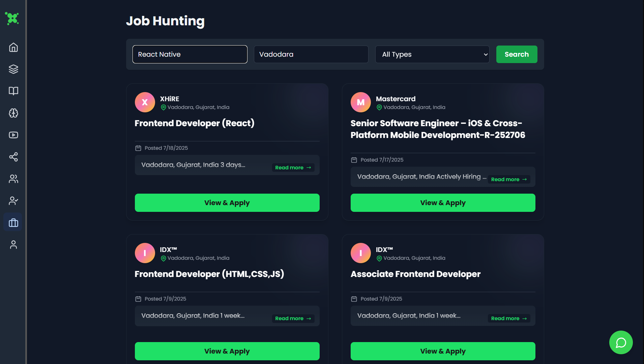Click the React Native keyword input field
The image size is (644, 364).
[x=189, y=54]
